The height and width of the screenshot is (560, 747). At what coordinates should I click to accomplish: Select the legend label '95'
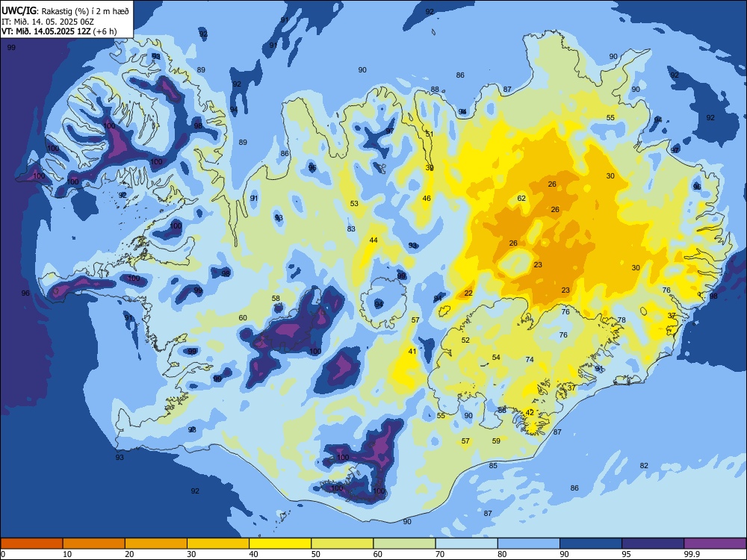pyautogui.click(x=627, y=554)
